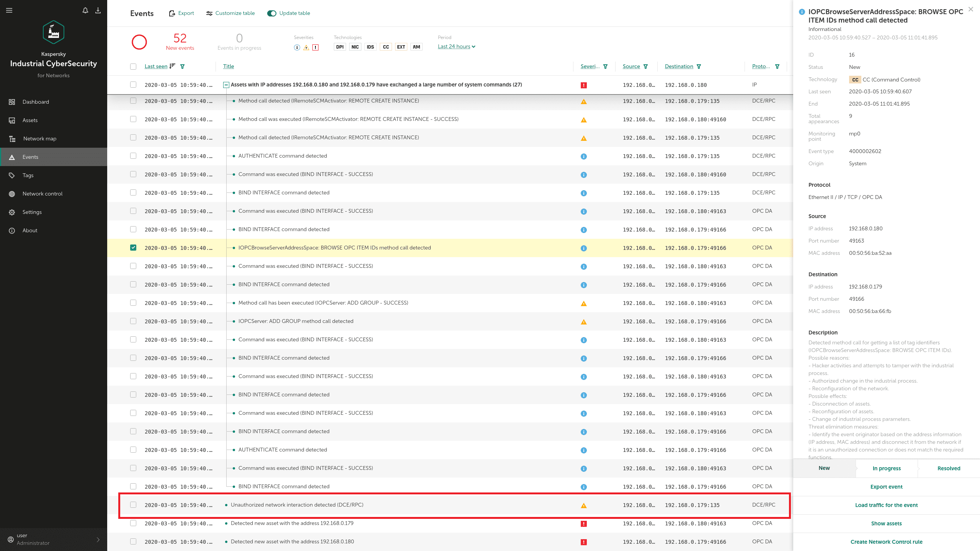Image resolution: width=980 pixels, height=551 pixels.
Task: Collapse the large number of system commands group
Action: click(x=226, y=85)
